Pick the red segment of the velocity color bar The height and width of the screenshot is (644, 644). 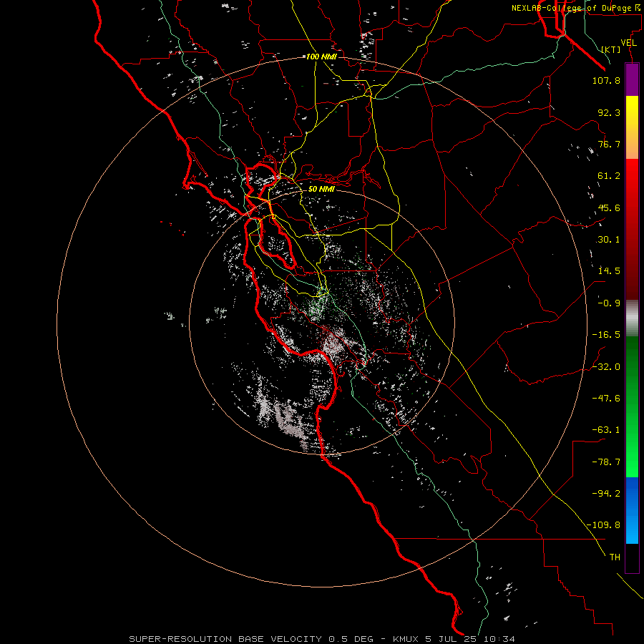632,229
